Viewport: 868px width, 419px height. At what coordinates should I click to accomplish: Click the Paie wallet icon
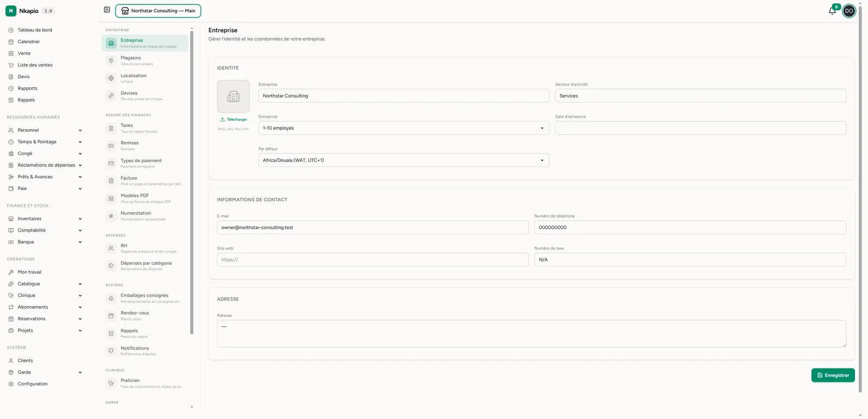(11, 189)
